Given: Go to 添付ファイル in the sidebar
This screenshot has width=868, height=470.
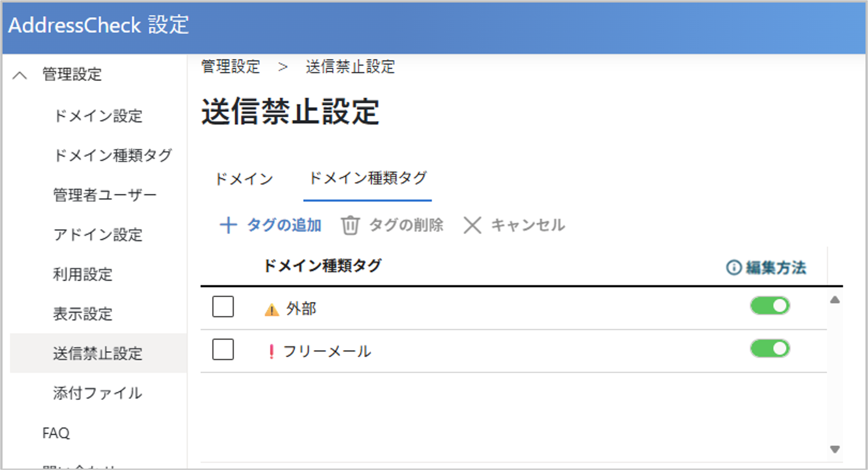Looking at the screenshot, I should pyautogui.click(x=97, y=393).
